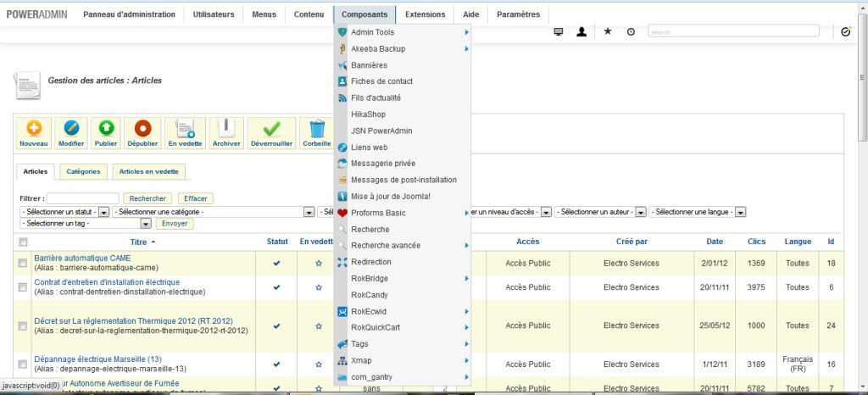Toggle published status of Dépannage électrique Marseille

277,364
